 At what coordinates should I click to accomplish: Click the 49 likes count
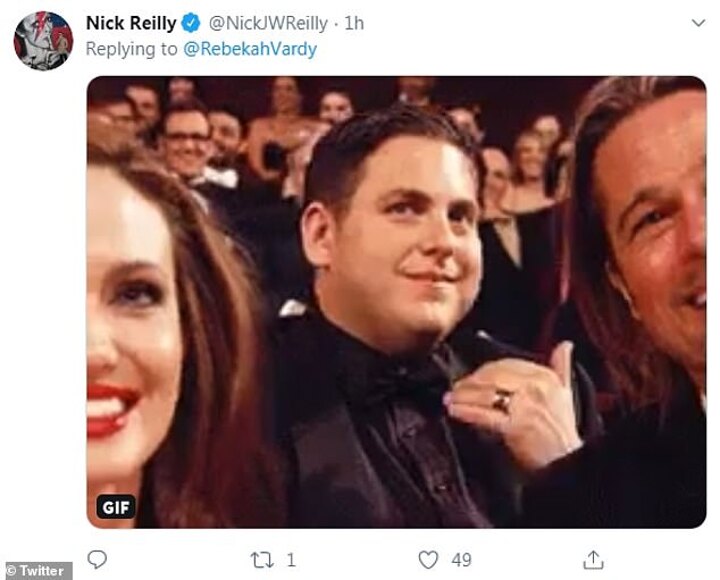pos(461,560)
